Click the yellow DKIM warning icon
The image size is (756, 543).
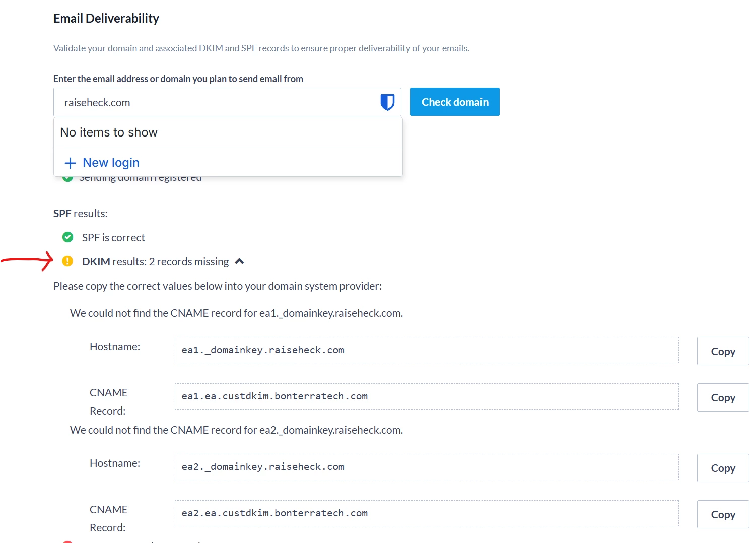tap(67, 261)
